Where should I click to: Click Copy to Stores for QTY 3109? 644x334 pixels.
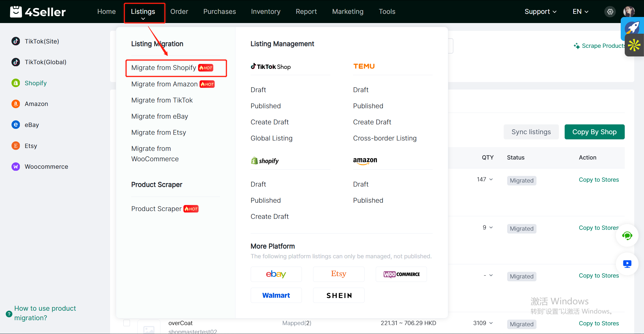click(x=599, y=323)
